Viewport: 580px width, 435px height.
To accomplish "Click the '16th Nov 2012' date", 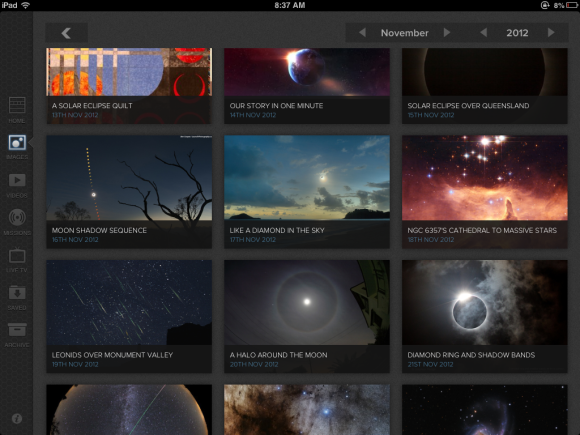I will tap(75, 240).
